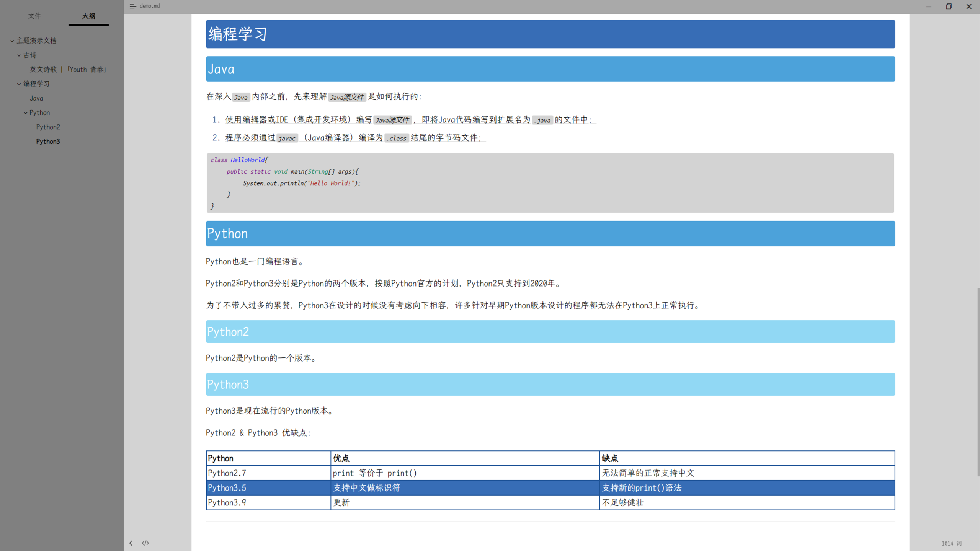Click the Python2 & Python3 优缺点 line
Screen dimensions: 980x551
click(x=258, y=432)
